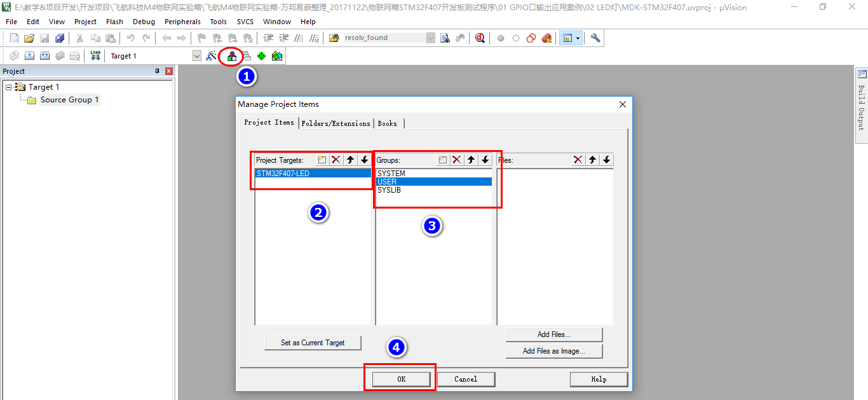Unindent selected lines icon
Viewport: 868px width, 400px height.
(x=283, y=38)
